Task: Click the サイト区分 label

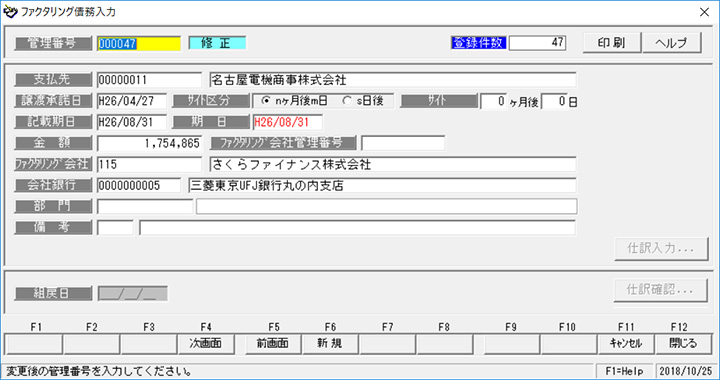Action: click(x=211, y=101)
